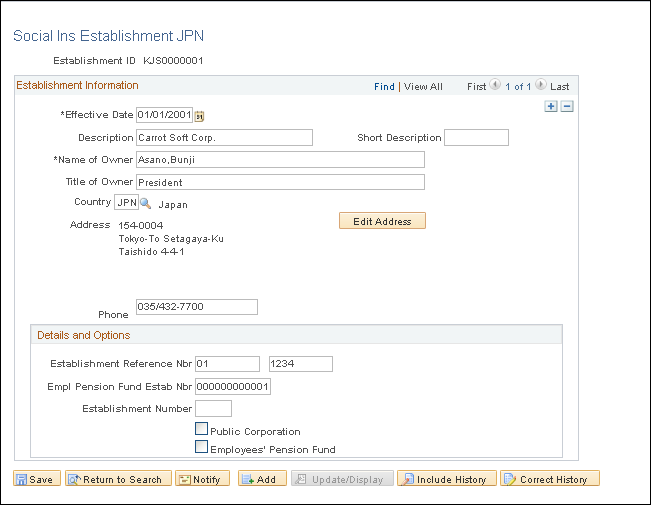Focus the Effective Date field

[164, 115]
